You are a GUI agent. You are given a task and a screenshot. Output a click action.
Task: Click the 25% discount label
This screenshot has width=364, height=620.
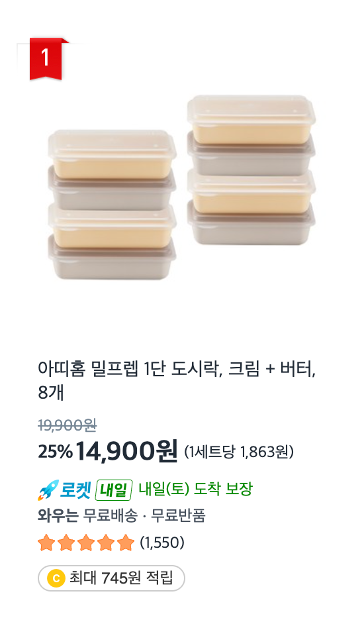tap(56, 452)
